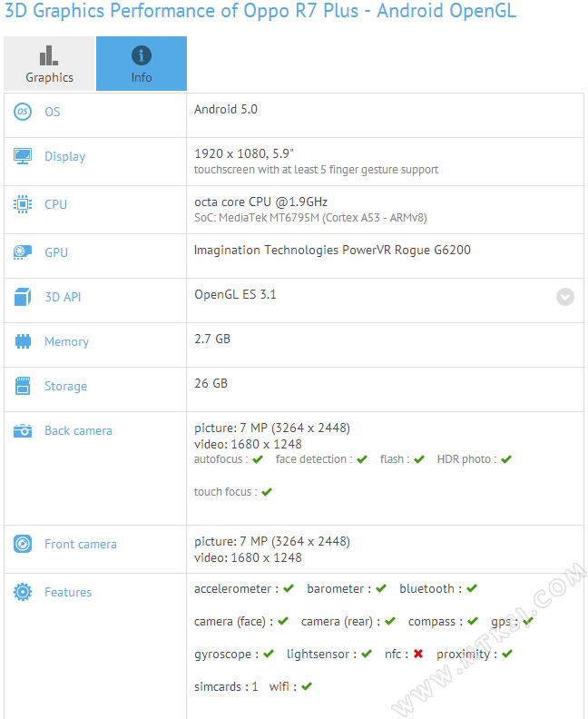Select the Info tab
Viewport: 588px width, 719px height.
142,64
